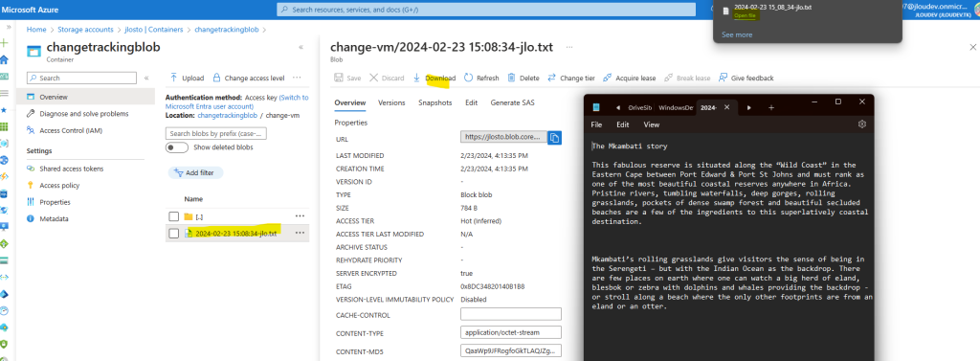The image size is (980, 361).
Task: Click the Delete trash can icon
Action: pyautogui.click(x=511, y=78)
